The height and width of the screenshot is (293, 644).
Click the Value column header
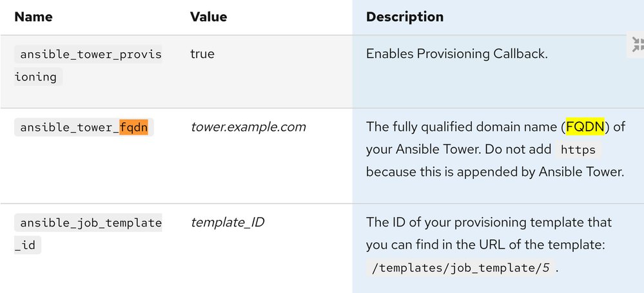[208, 17]
